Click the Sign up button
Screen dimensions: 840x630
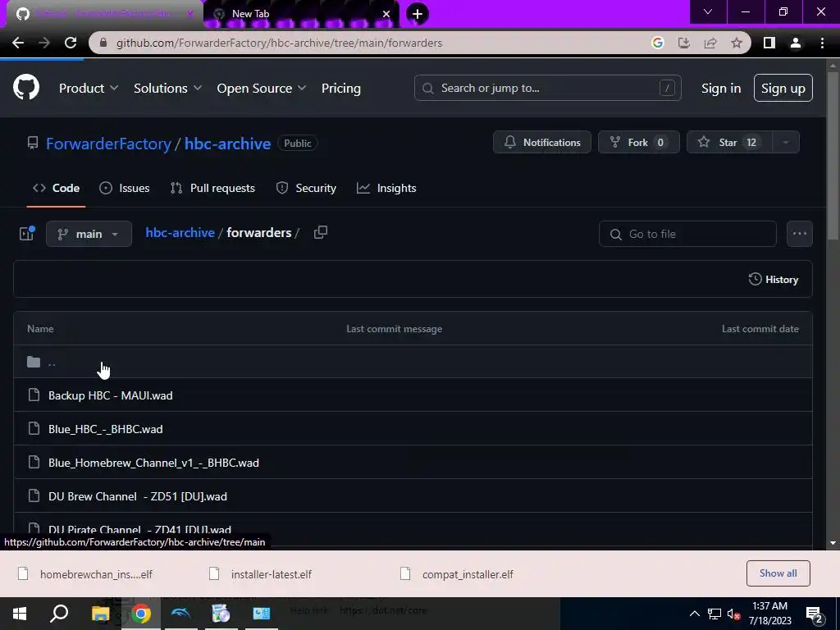[783, 88]
